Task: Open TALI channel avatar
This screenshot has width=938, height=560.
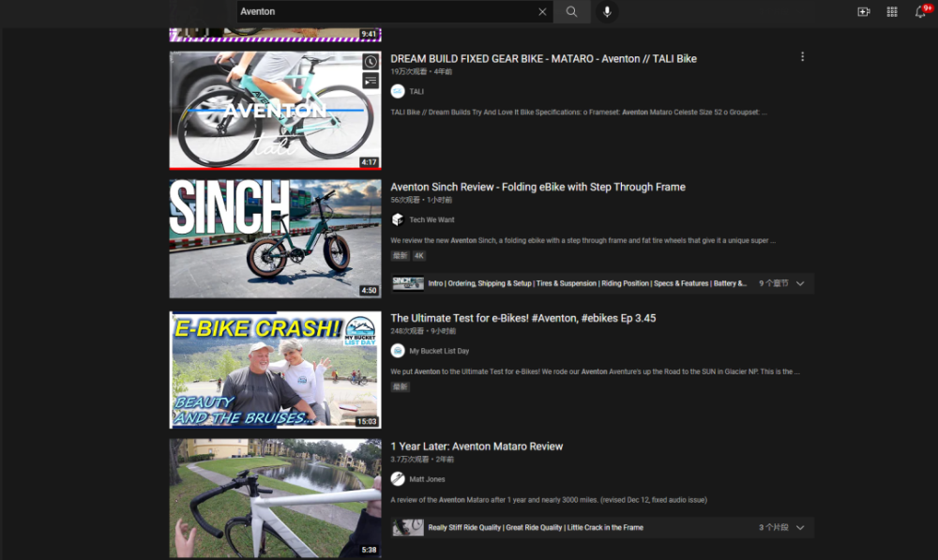Action: tap(398, 92)
